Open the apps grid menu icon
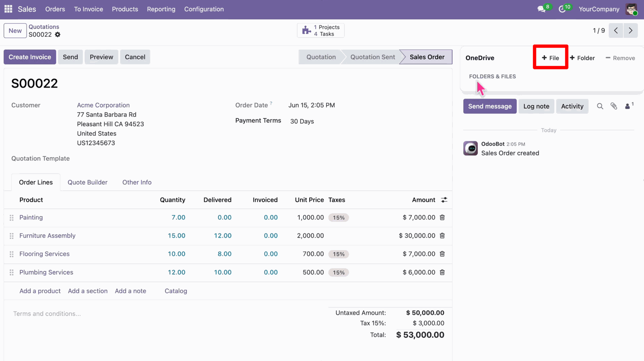This screenshot has width=644, height=361. pos(8,9)
